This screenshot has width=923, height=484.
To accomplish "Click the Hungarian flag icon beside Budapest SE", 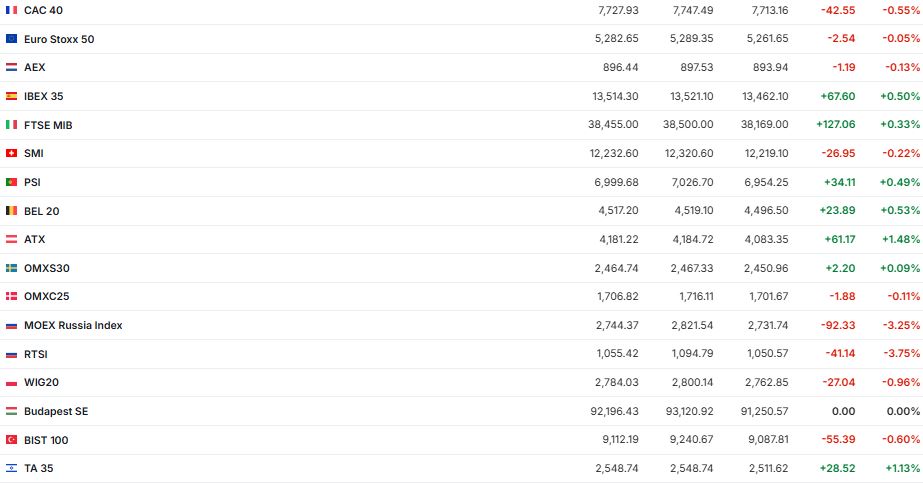I will coord(11,411).
